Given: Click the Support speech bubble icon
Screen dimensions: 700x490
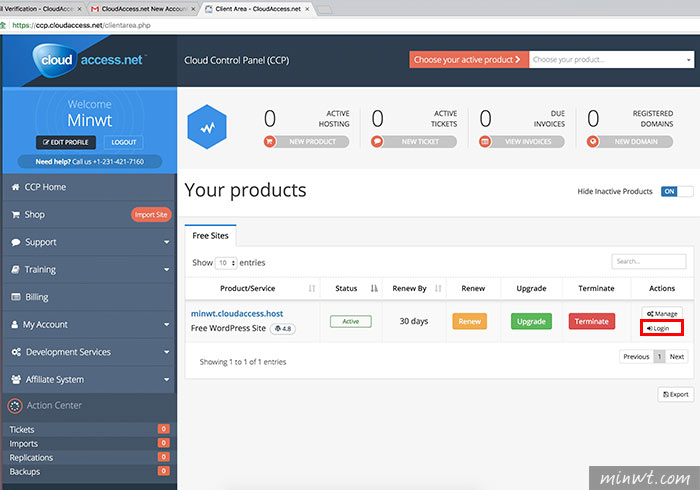Looking at the screenshot, I should (x=16, y=242).
